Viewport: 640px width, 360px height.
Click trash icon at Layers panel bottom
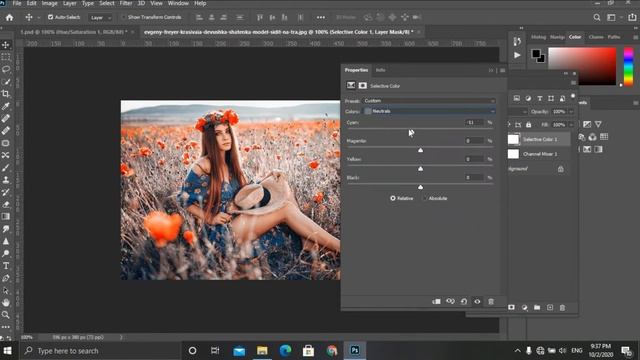tap(562, 307)
